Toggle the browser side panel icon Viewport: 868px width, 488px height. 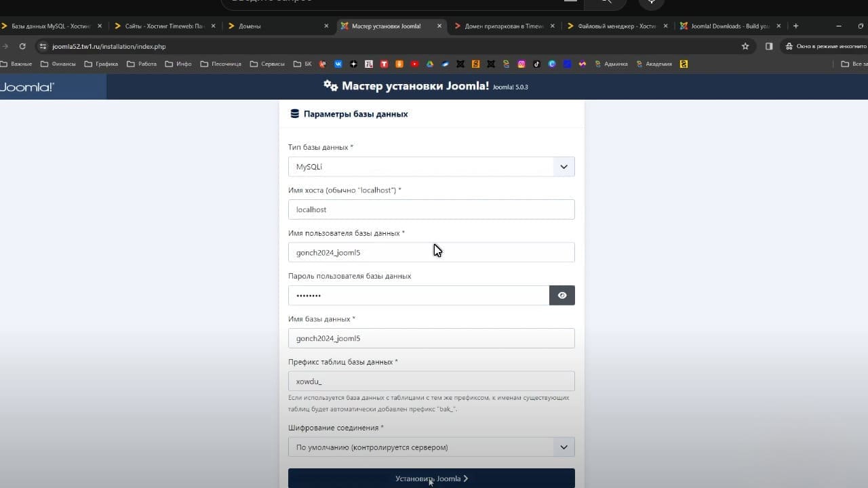coord(769,46)
